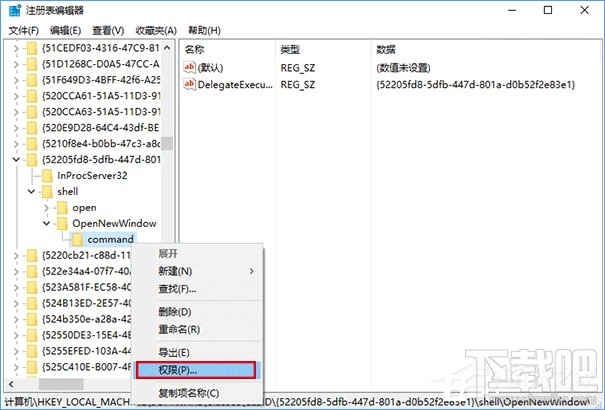The width and height of the screenshot is (605, 410).
Task: Expand the {520CCA61-51A5-11D3-91 key
Action: point(16,96)
